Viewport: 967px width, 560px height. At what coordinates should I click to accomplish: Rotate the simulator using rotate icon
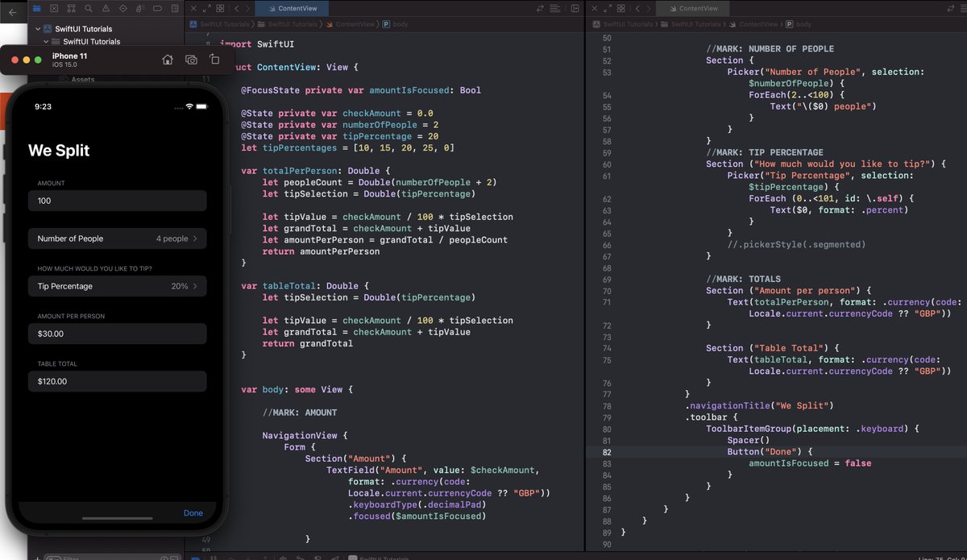click(214, 60)
